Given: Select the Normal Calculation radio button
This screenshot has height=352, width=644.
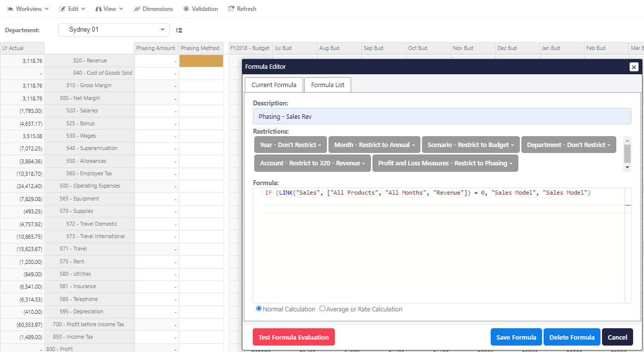Looking at the screenshot, I should pos(259,308).
